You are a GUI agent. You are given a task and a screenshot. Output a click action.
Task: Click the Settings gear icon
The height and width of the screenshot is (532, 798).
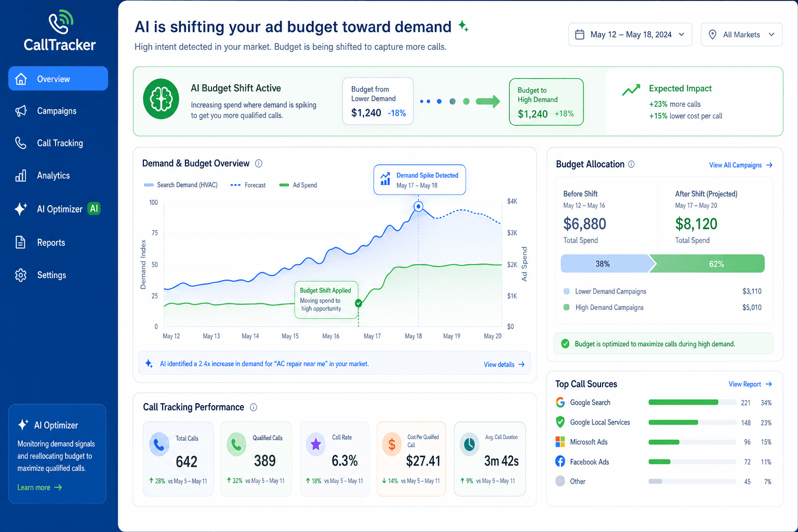(21, 275)
